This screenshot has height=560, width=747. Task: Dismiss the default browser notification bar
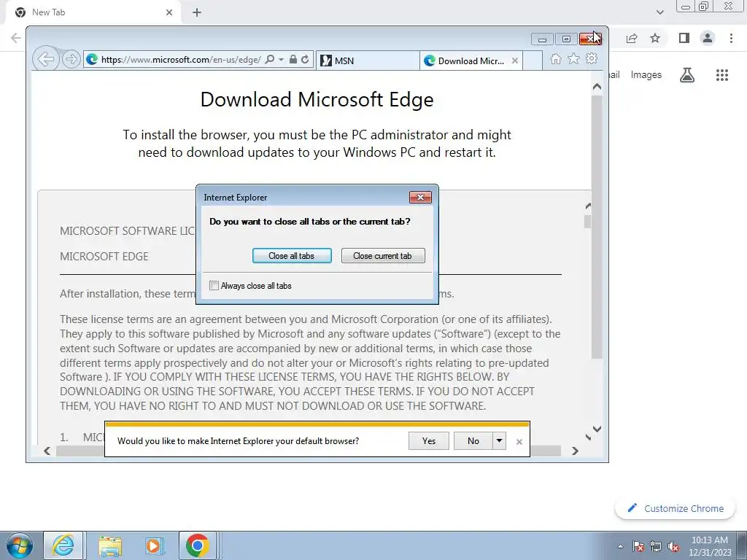[x=519, y=442]
